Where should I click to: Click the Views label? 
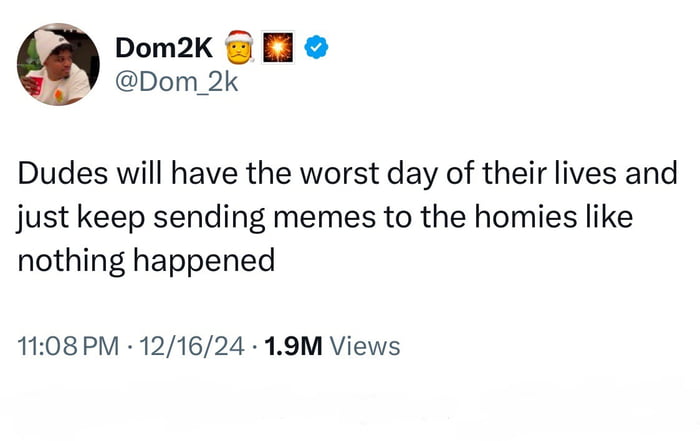coord(364,346)
